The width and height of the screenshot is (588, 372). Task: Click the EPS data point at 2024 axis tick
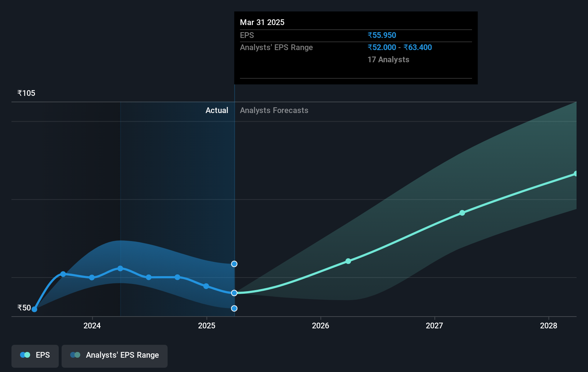(x=92, y=278)
